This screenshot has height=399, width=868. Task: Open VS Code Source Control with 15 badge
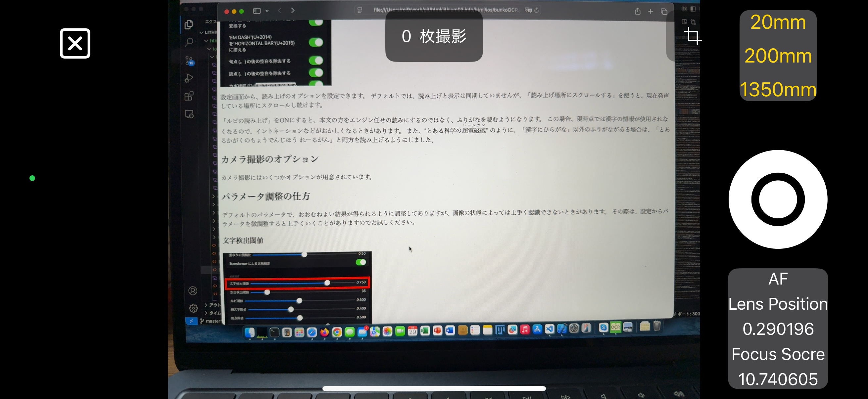click(x=189, y=61)
